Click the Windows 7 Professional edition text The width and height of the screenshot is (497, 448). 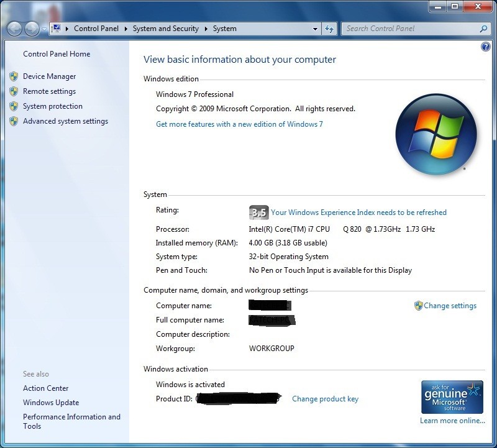point(194,94)
